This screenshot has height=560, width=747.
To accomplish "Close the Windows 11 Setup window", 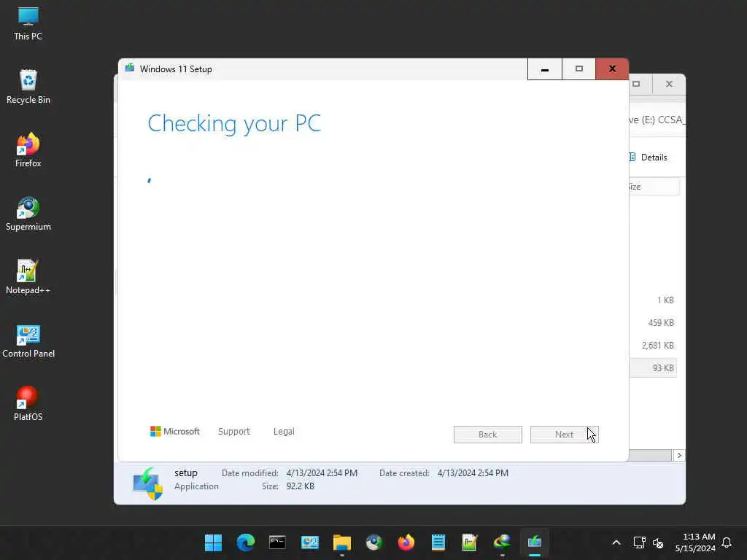I will pyautogui.click(x=612, y=69).
